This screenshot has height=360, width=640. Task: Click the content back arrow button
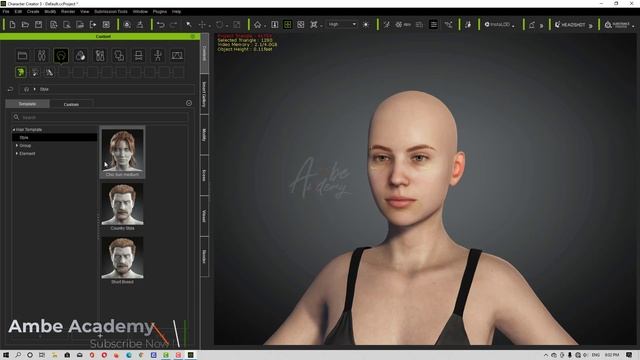click(11, 89)
